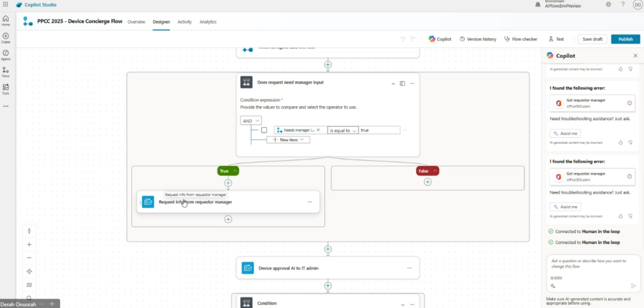Image resolution: width=644 pixels, height=308 pixels.
Task: Open the AND operator dropdown
Action: 251,121
